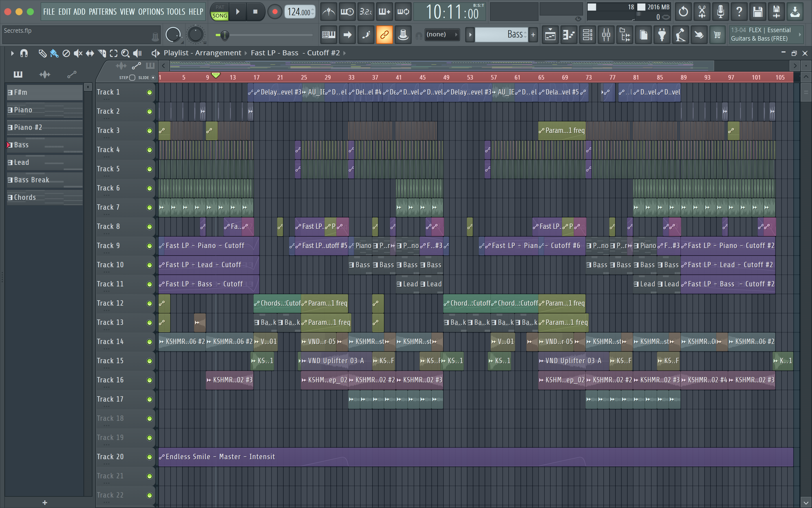This screenshot has width=812, height=508.
Task: Toggle the typing keyboard to piano icon
Action: [x=329, y=35]
